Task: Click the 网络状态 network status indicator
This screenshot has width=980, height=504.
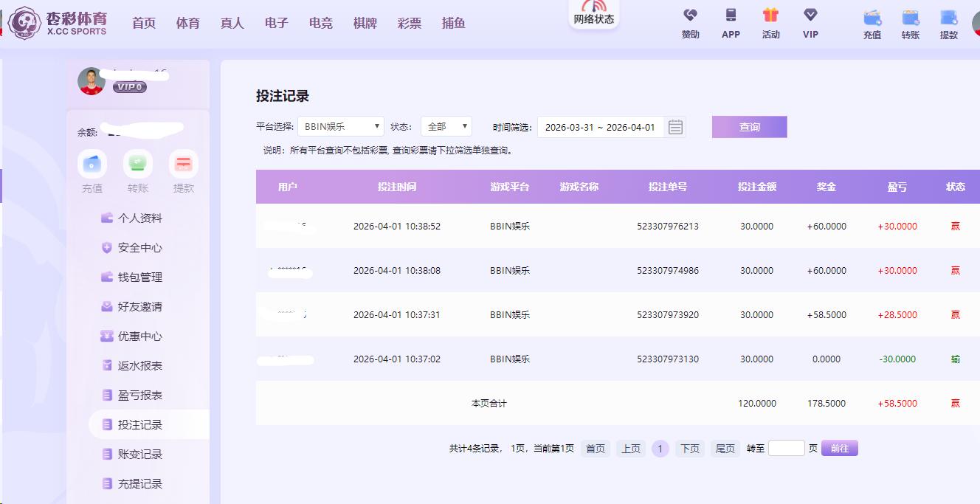Action: tap(593, 15)
